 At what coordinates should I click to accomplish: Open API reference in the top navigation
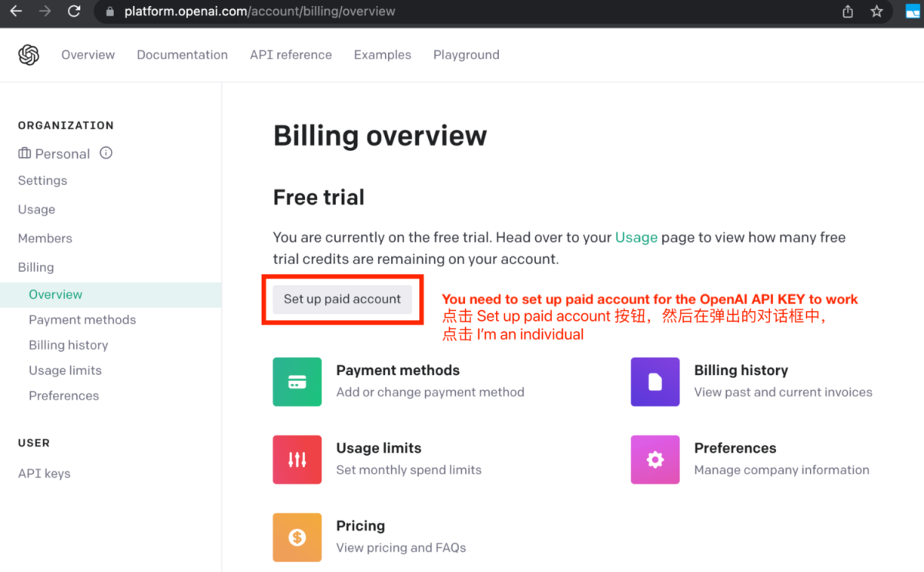[x=291, y=55]
